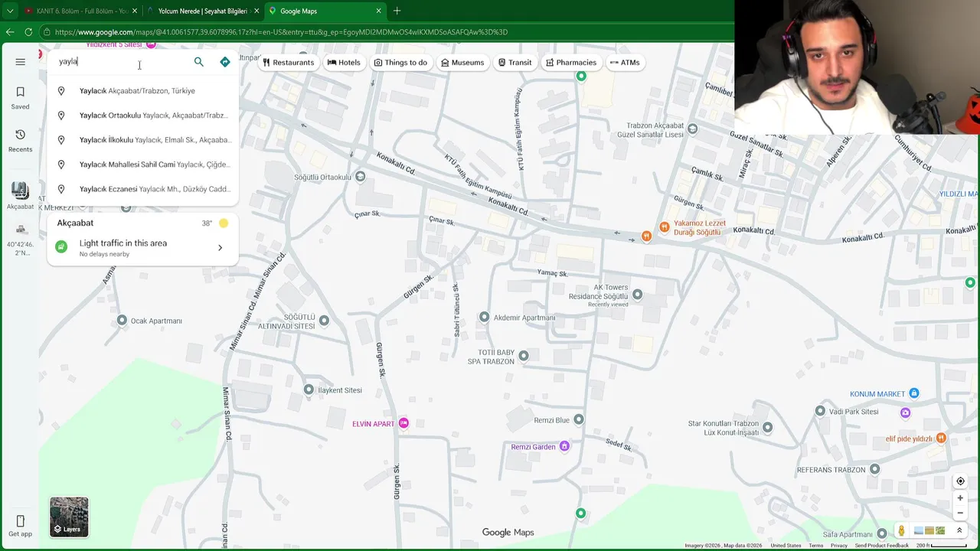Select the Yaylacık İlkokulu suggestion
The image size is (980, 551).
click(x=142, y=140)
